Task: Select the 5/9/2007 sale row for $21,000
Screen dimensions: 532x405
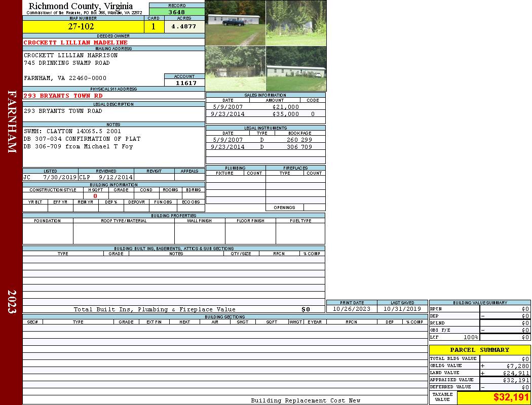Action: coord(265,107)
